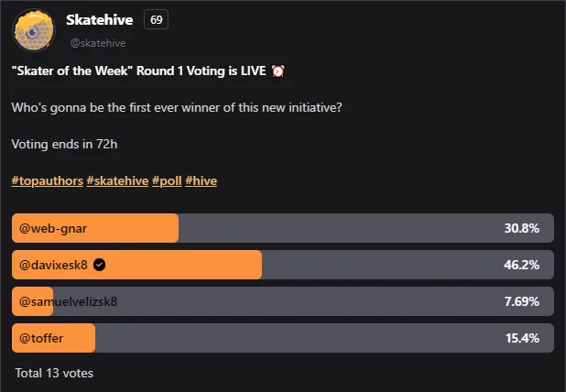Click the 7.69% result on the samuelvelizsk8 bar

click(x=522, y=301)
